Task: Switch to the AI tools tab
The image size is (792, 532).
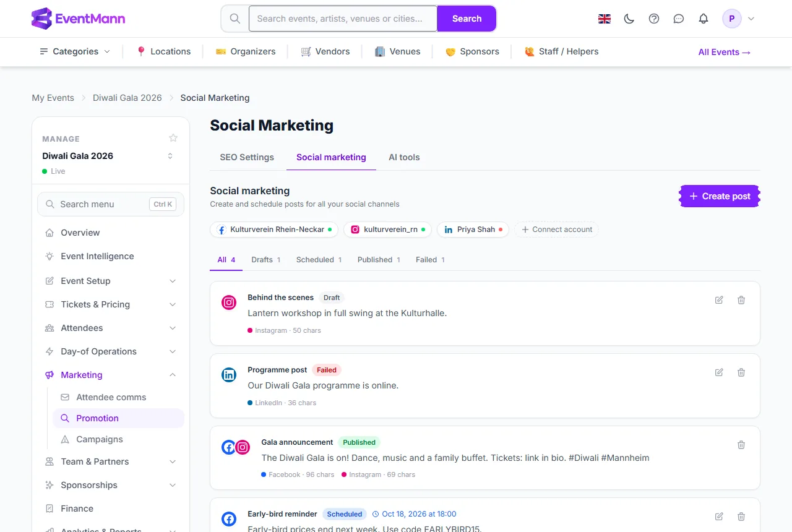Action: (x=404, y=157)
